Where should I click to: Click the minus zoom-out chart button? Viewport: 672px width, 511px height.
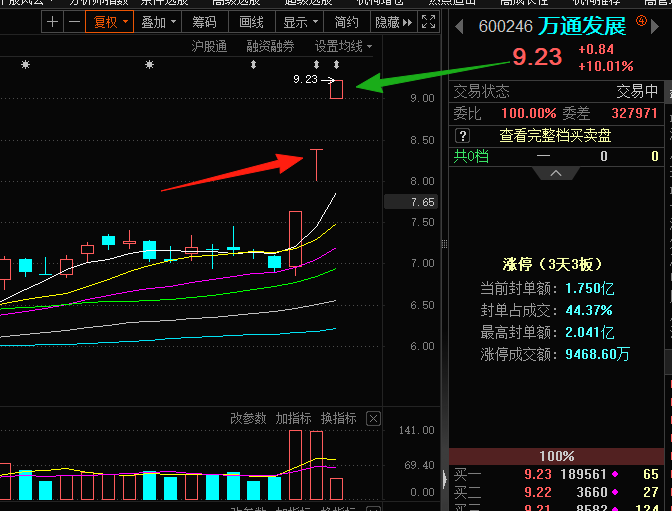(74, 22)
